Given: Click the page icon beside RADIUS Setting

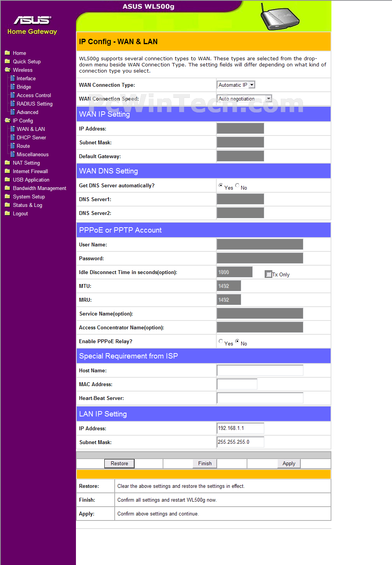Looking at the screenshot, I should pos(13,104).
